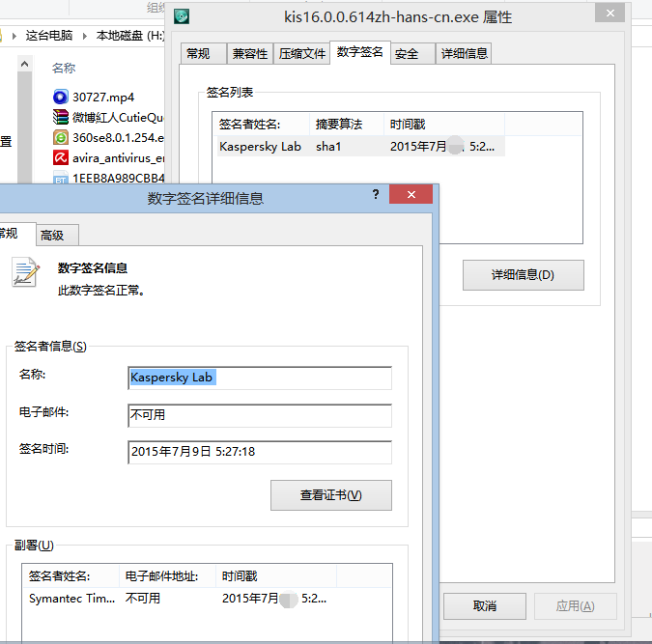Click the sha1 cell in signature list
Screen dimensions: 652x644
(x=328, y=147)
